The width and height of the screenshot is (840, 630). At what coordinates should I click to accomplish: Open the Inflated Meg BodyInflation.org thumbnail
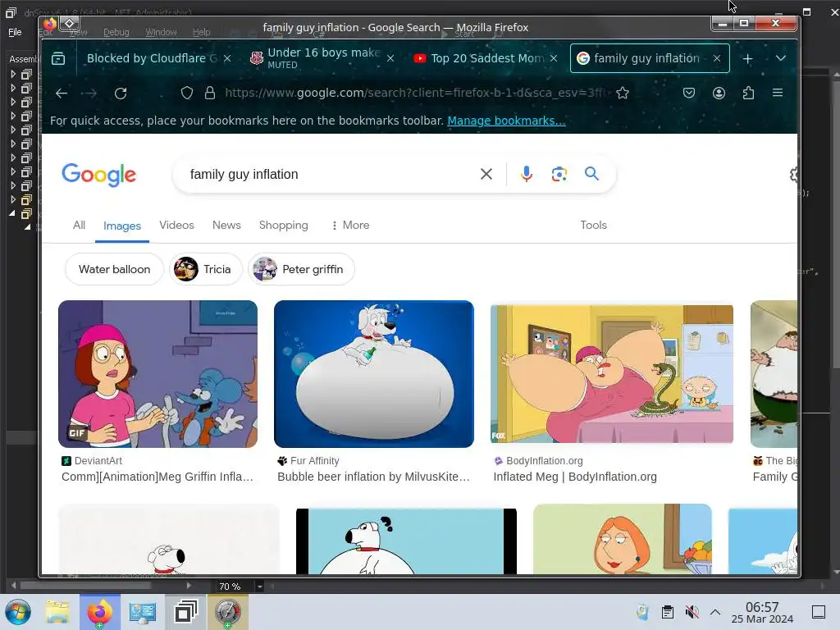point(612,374)
